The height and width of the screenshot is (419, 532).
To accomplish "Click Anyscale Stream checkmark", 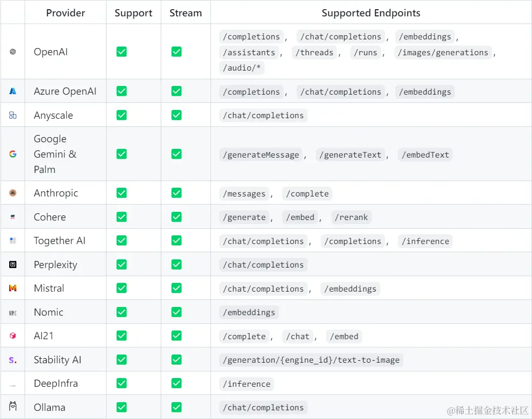I will 177,115.
